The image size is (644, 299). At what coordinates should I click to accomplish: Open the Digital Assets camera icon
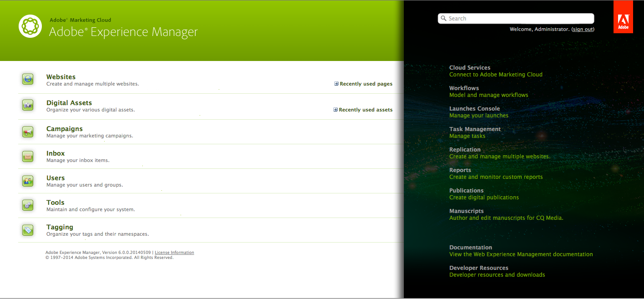pos(28,105)
